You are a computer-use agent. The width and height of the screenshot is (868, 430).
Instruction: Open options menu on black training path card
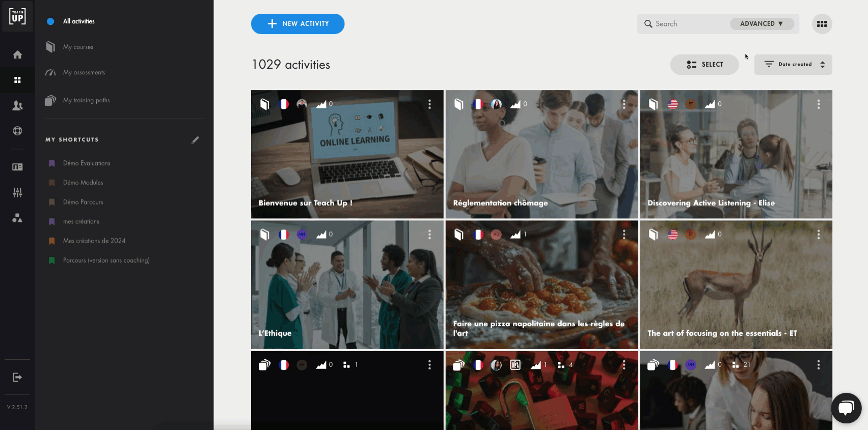coord(429,365)
